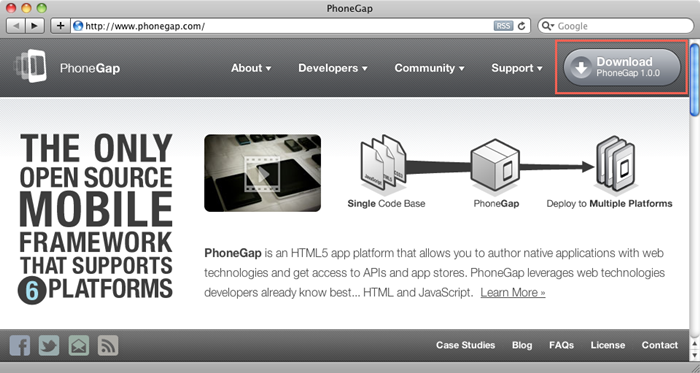The width and height of the screenshot is (700, 373).
Task: Open the Contact footer link
Action: pyautogui.click(x=659, y=345)
